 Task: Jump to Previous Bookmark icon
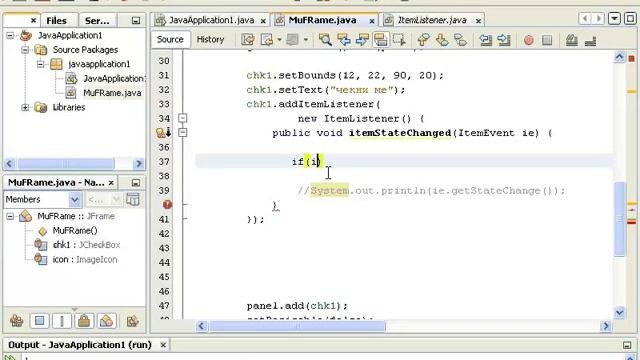423,40
